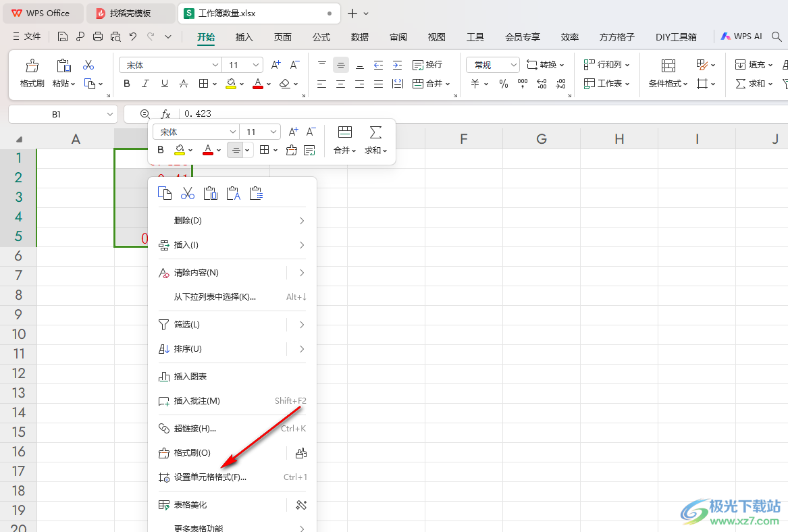Image resolution: width=788 pixels, height=532 pixels.
Task: Open Worksheet 工作表 dropdown
Action: coord(606,84)
